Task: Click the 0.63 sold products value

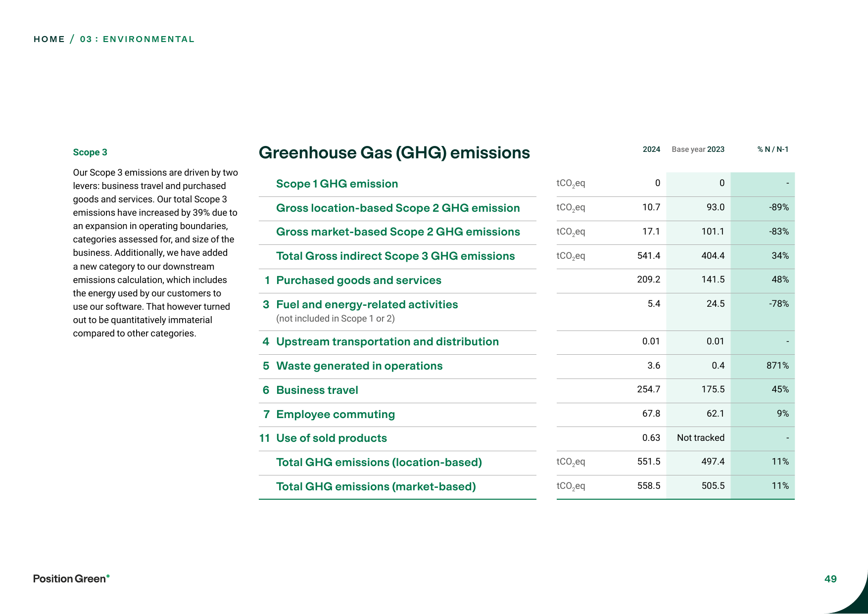Action: 651,438
